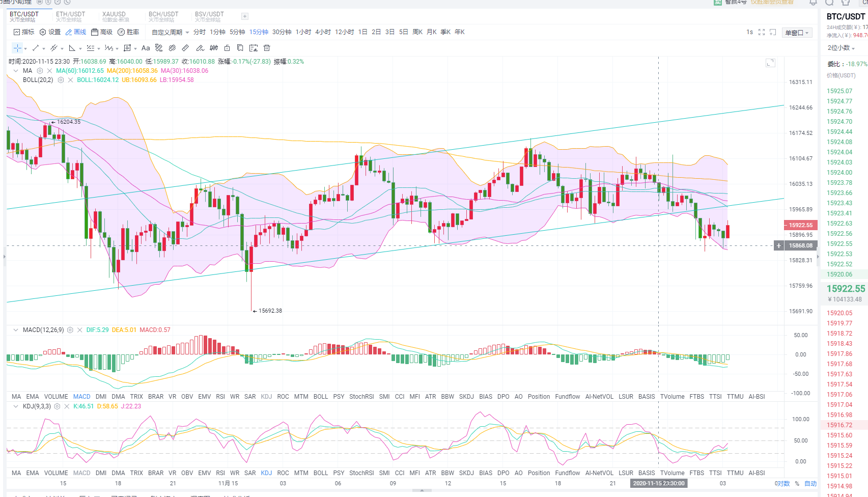868x497 pixels.
Task: Toggle the 自动 auto scale option
Action: pos(810,483)
